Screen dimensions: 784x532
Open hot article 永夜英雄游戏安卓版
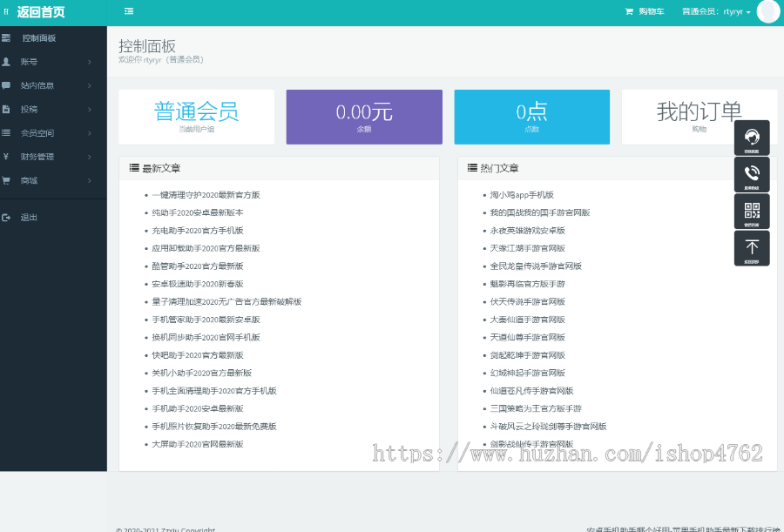pos(528,231)
